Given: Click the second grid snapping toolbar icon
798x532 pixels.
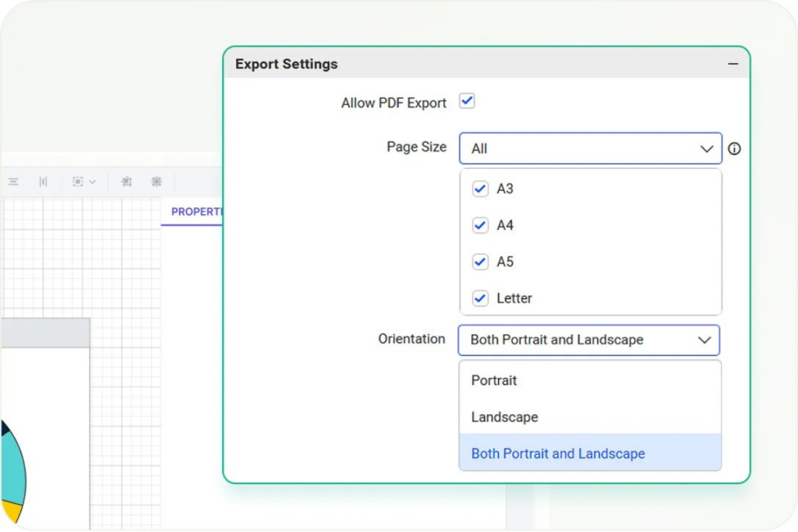Looking at the screenshot, I should tap(157, 181).
